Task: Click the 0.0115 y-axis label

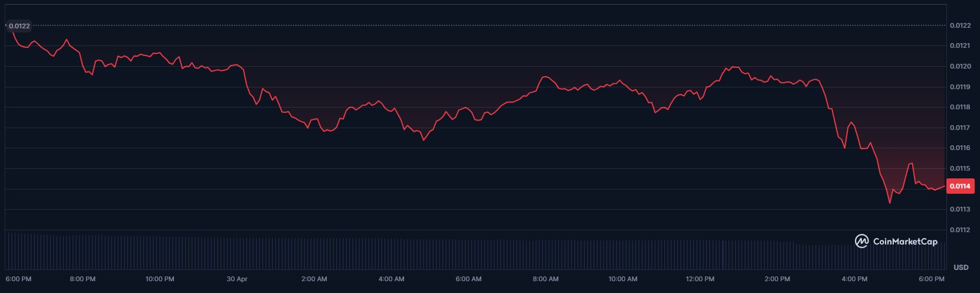Action: click(960, 168)
